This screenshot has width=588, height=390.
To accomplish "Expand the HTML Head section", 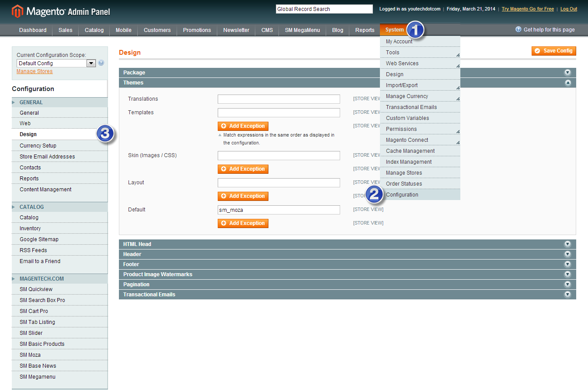I will tap(347, 244).
